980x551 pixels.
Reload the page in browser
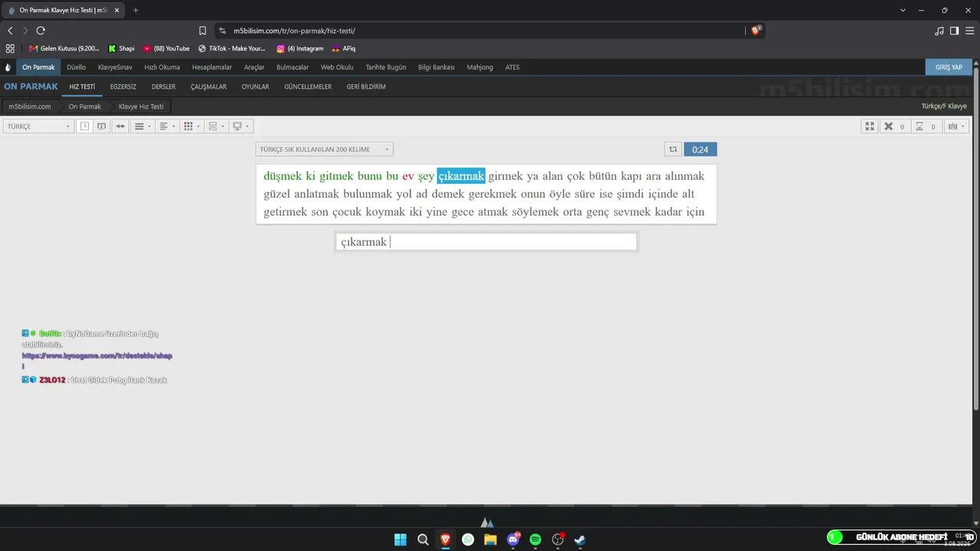click(41, 31)
